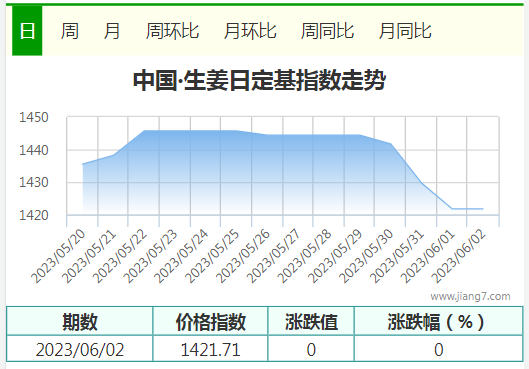The width and height of the screenshot is (529, 369).
Task: Click the 2023/06/02 table date cell
Action: tap(80, 349)
